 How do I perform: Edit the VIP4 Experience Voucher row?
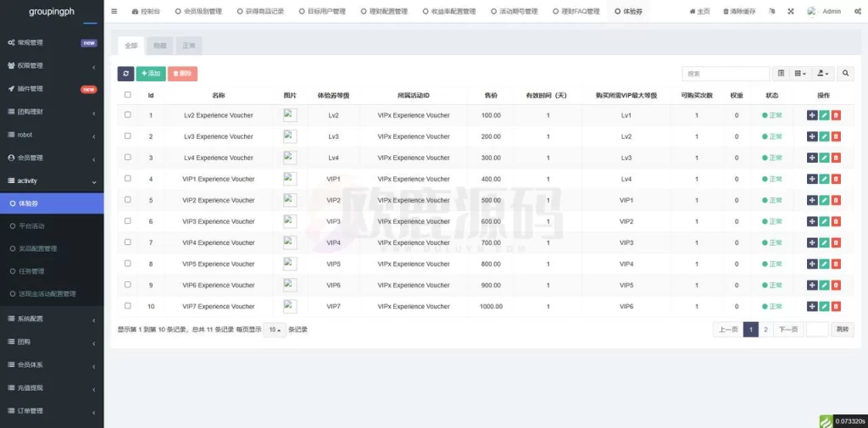click(824, 242)
